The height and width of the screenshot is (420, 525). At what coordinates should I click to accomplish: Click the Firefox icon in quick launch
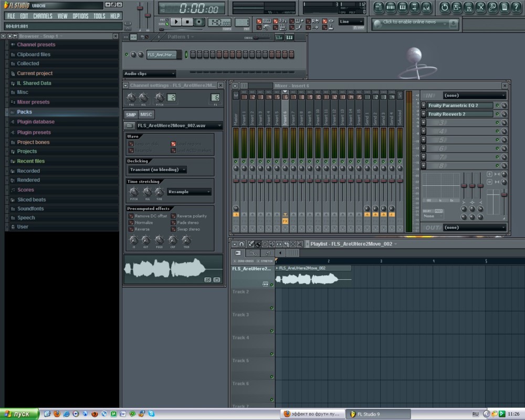(57, 414)
